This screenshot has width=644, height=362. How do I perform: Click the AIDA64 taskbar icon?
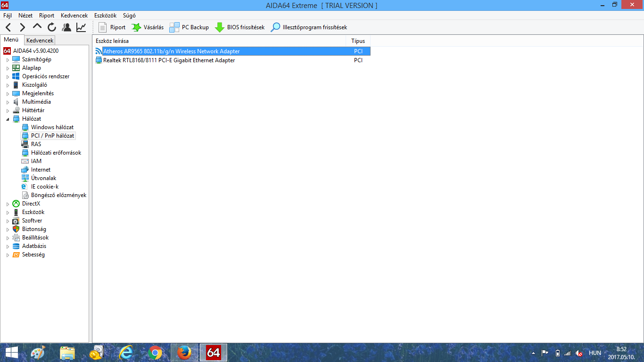[214, 353]
